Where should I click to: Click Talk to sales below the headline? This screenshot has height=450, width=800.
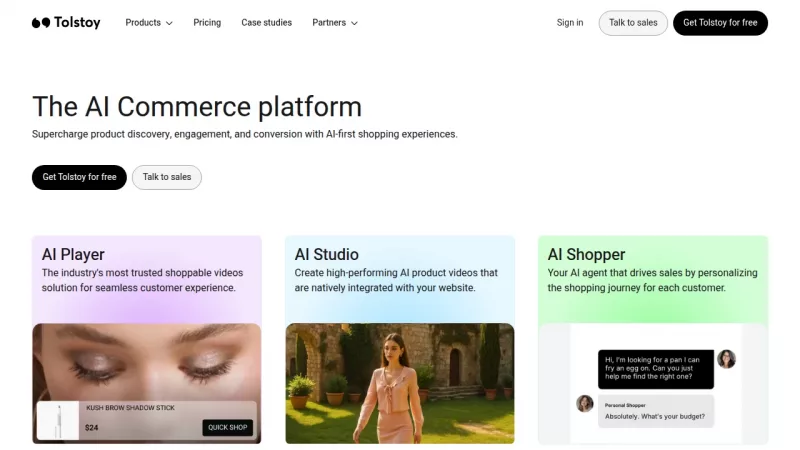167,177
